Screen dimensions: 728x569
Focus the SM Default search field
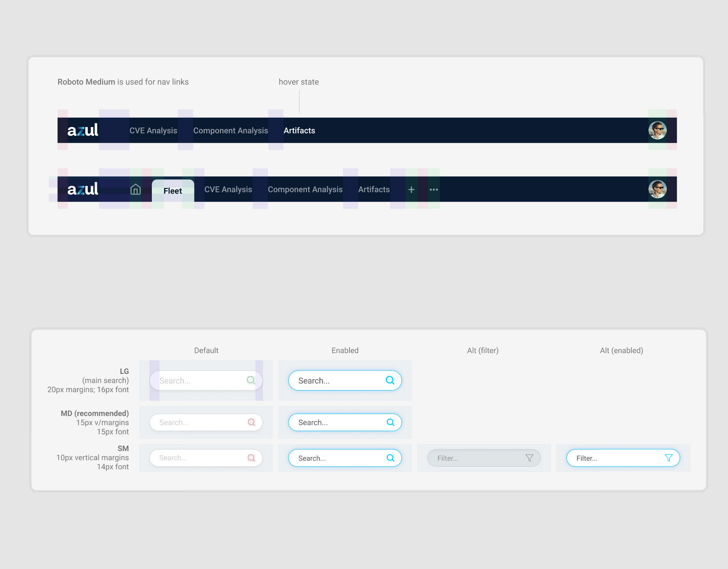206,458
